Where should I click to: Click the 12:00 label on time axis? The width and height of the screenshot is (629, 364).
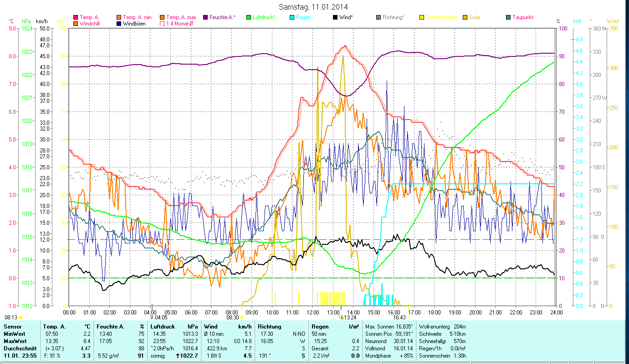pos(313,312)
